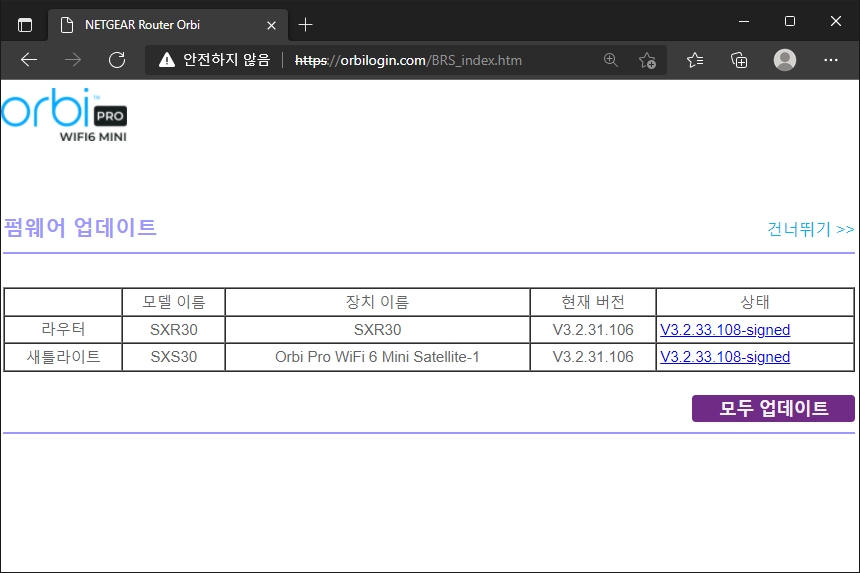Open browser settings and more menu

(830, 60)
